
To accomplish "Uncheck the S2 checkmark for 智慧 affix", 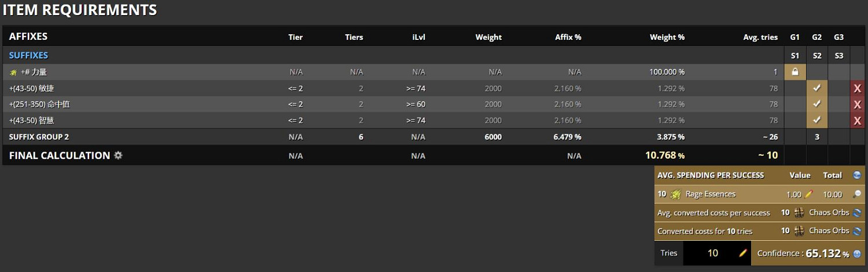I will pos(816,120).
